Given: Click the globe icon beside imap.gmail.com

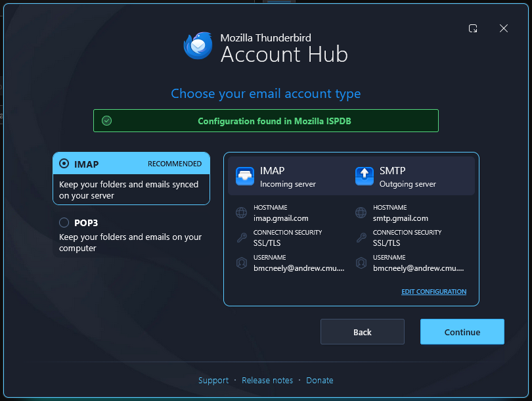Looking at the screenshot, I should click(241, 212).
